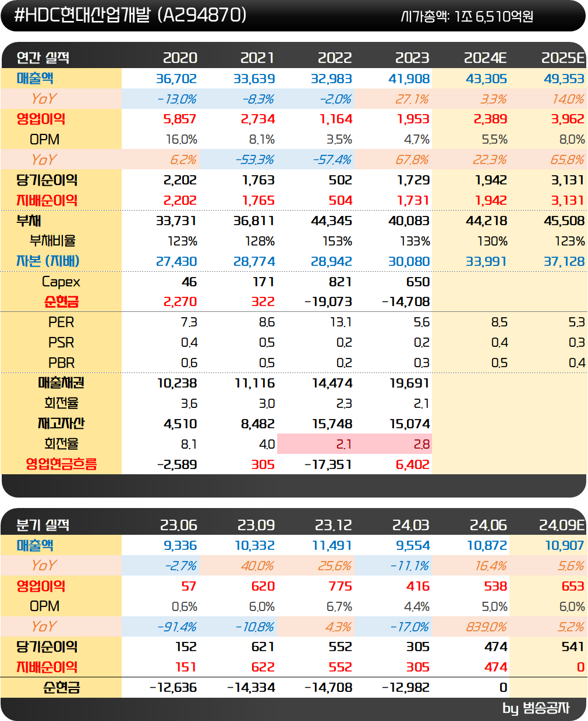Select the 2022 지배순이익 value 504
The width and height of the screenshot is (588, 721).
coord(341,200)
